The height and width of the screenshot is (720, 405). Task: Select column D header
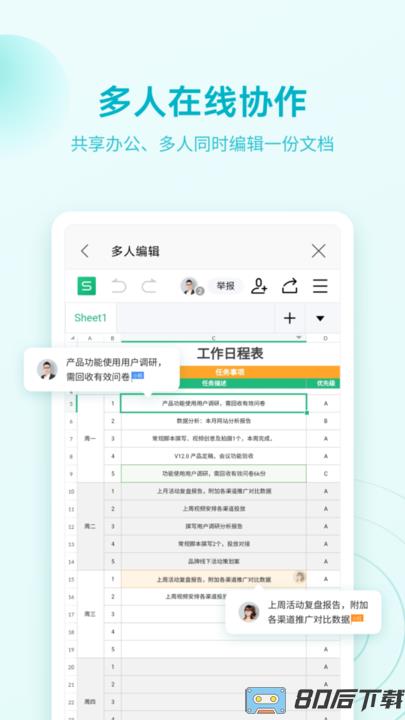click(326, 338)
